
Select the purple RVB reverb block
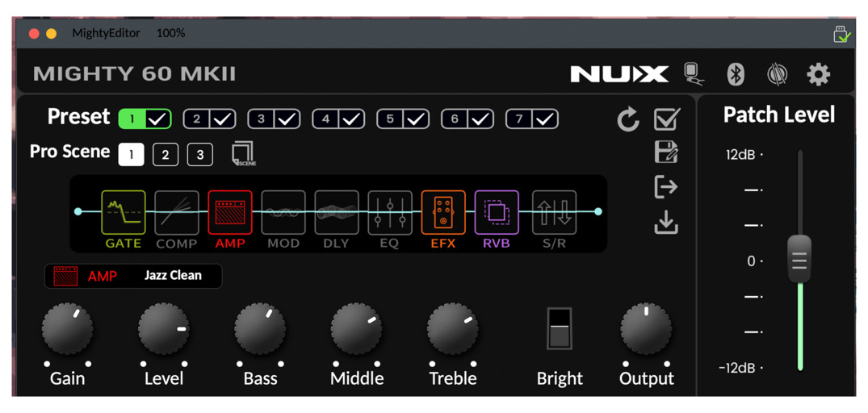pyautogui.click(x=496, y=213)
